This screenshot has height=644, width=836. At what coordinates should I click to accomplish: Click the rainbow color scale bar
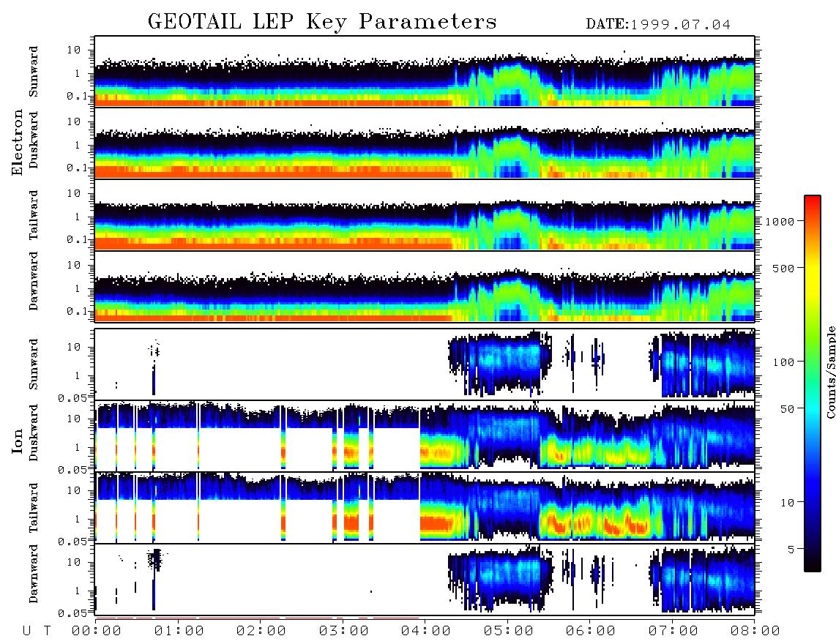click(813, 383)
